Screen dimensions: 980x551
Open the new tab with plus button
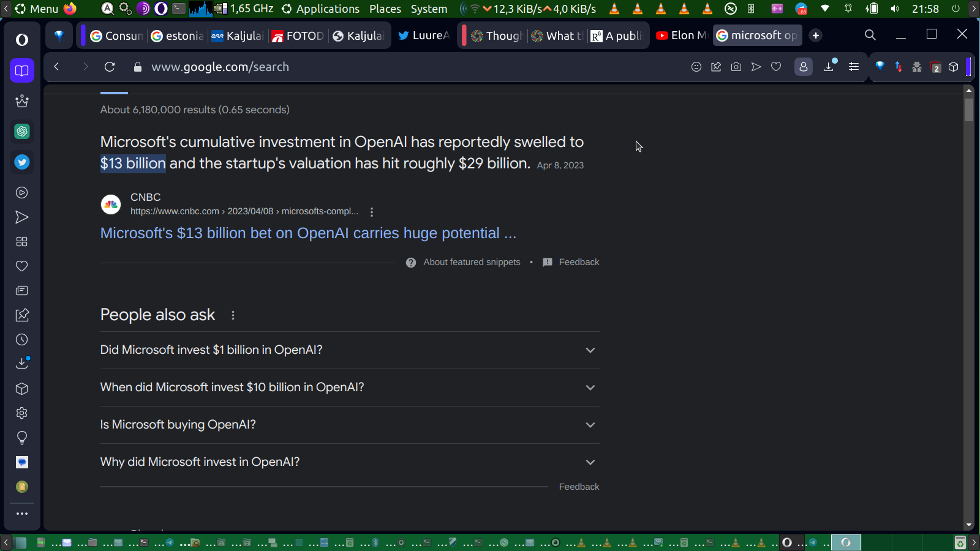tap(816, 36)
